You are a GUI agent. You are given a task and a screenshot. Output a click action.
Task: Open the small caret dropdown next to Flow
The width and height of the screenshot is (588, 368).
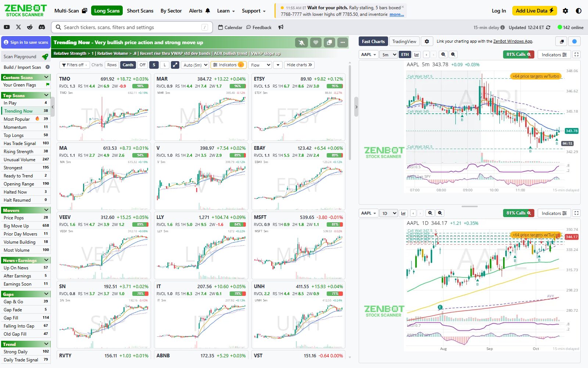(x=278, y=65)
